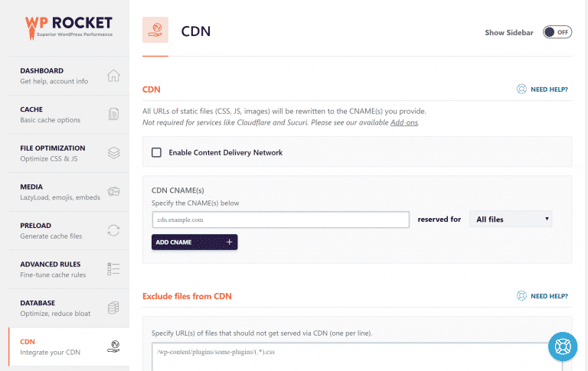Click the File Optimization layers icon
This screenshot has width=588, height=371.
tap(113, 153)
